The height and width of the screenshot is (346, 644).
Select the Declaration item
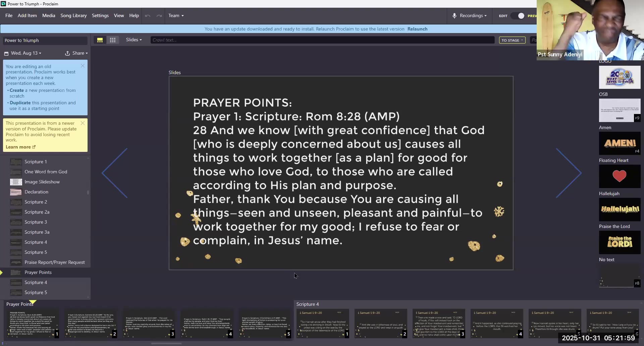coord(45,192)
